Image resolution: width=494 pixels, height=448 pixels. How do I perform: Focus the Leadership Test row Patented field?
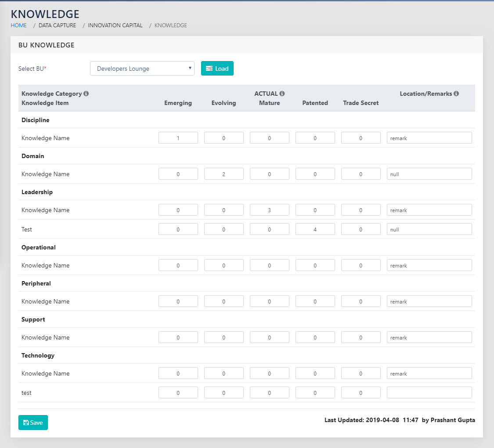(x=315, y=229)
